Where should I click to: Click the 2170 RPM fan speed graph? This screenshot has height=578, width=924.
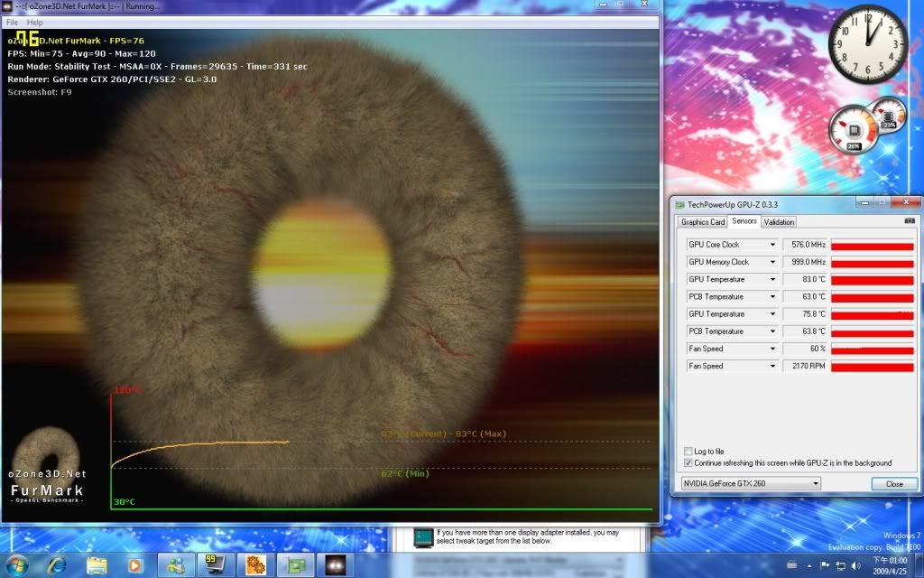click(873, 367)
